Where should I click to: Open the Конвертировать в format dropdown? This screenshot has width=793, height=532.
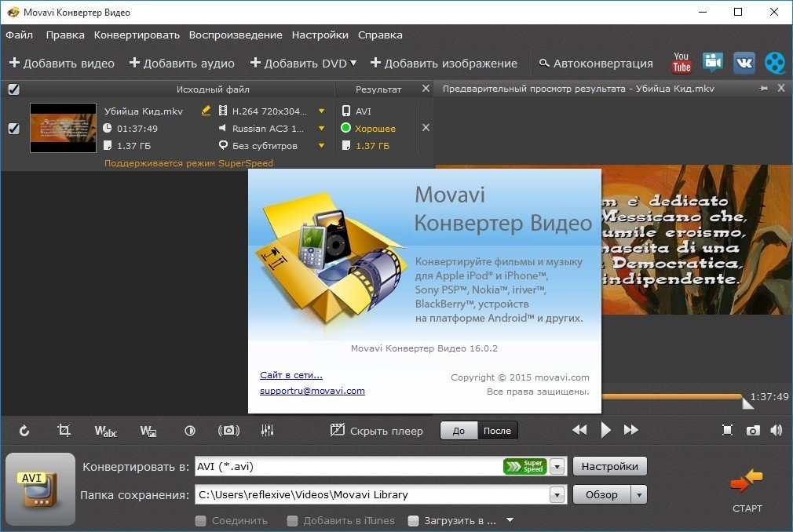tap(557, 467)
